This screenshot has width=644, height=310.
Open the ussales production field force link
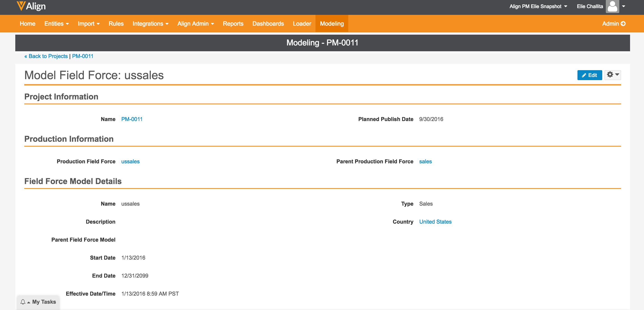tap(130, 161)
